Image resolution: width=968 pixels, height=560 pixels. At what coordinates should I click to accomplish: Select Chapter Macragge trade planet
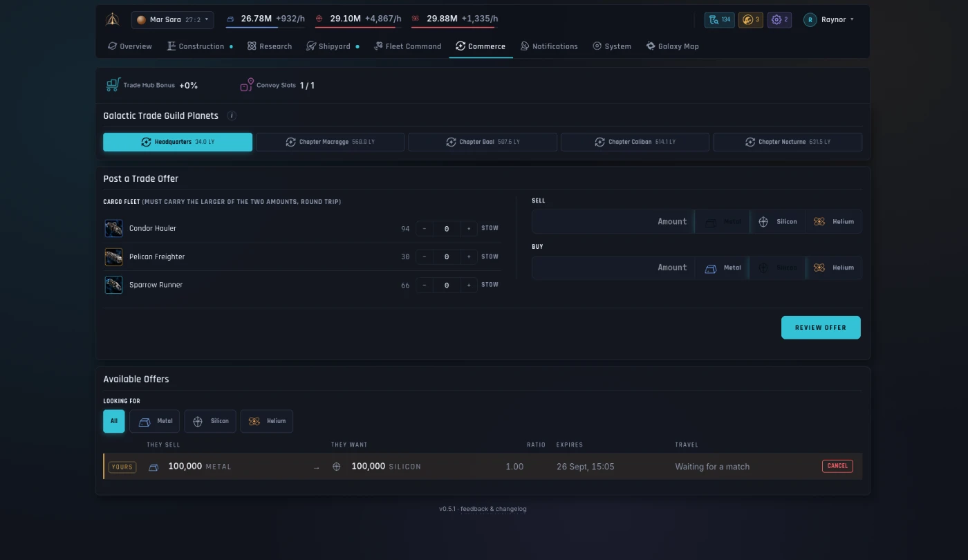[330, 142]
